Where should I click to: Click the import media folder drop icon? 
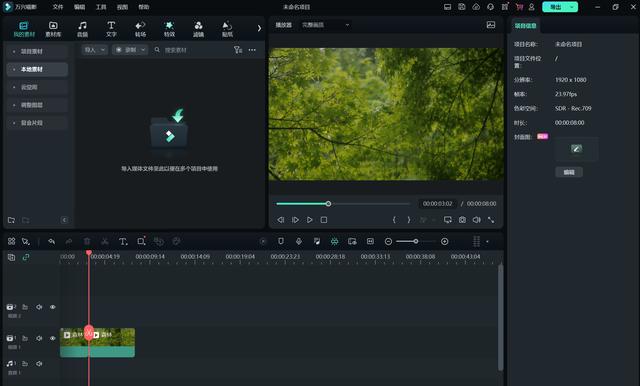pos(169,130)
